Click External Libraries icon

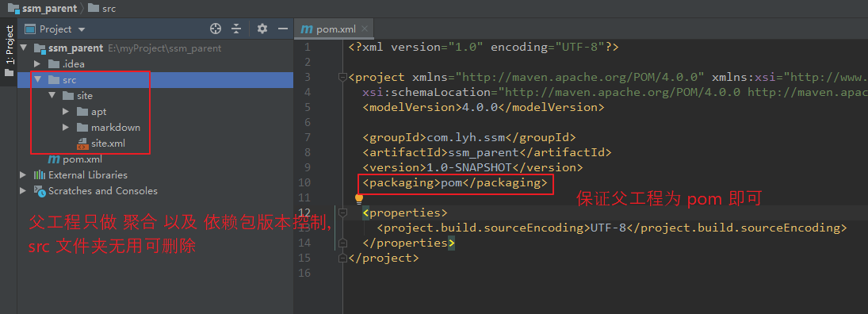pyautogui.click(x=40, y=175)
